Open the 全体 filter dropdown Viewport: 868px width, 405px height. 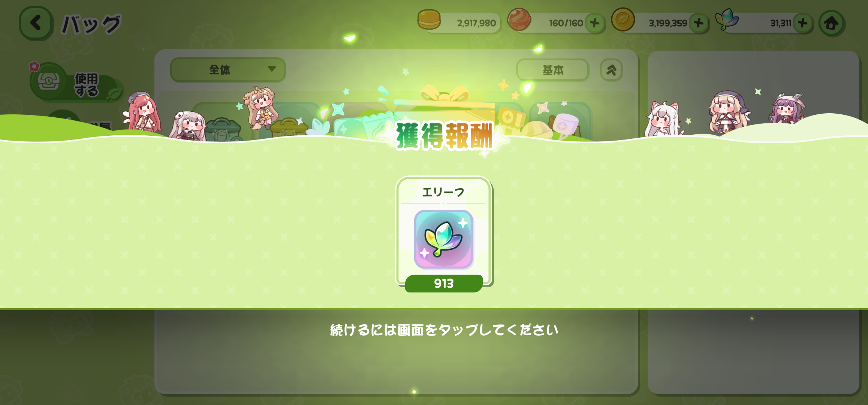(x=228, y=70)
